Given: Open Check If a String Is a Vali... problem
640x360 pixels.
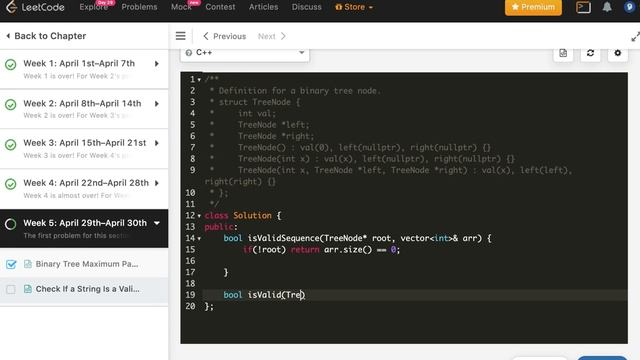Looking at the screenshot, I should (87, 289).
